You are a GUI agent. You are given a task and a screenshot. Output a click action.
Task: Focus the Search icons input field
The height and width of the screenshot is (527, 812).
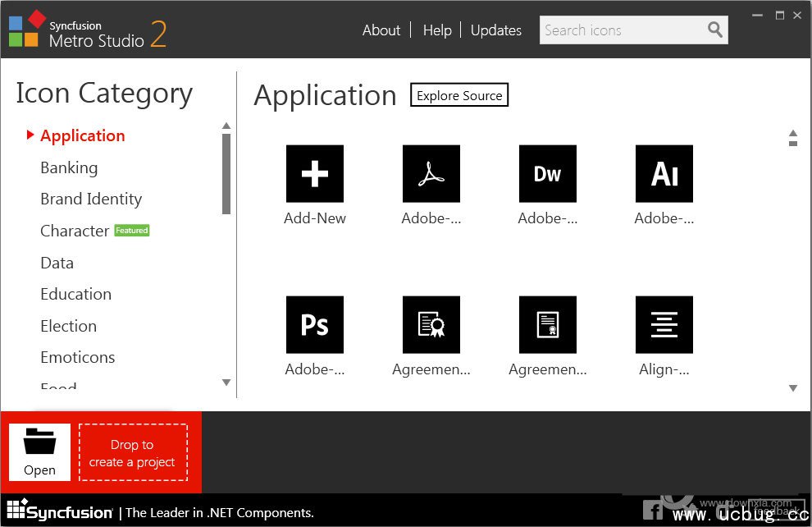click(622, 30)
